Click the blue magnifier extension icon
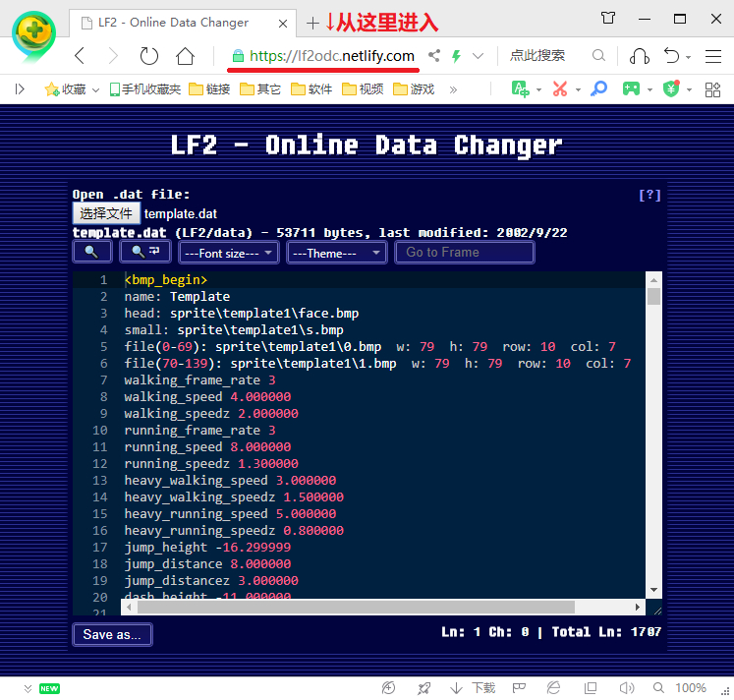Image resolution: width=734 pixels, height=700 pixels. coord(598,88)
